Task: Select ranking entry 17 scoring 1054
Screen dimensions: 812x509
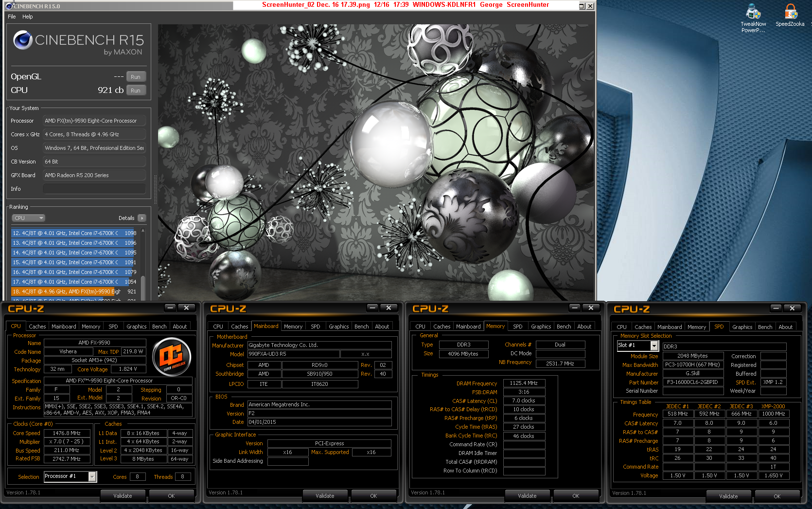Action: tap(74, 282)
